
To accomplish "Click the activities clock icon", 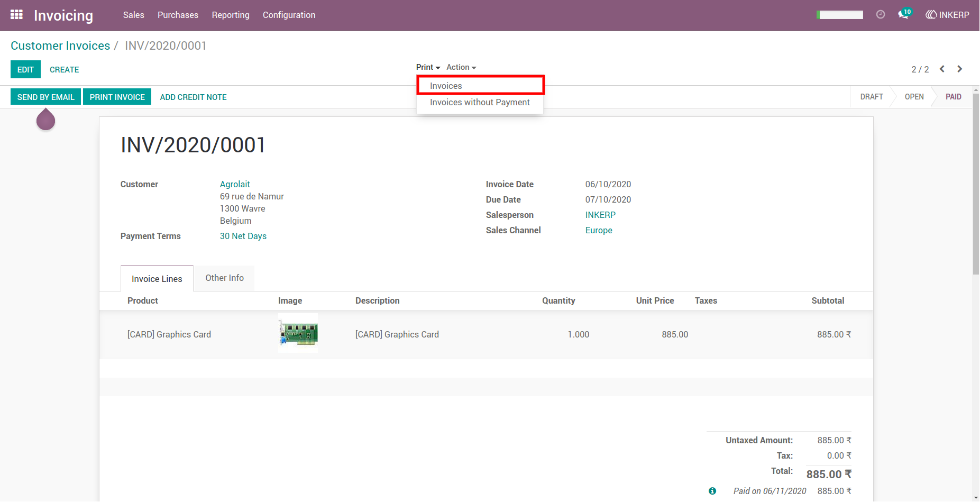I will pyautogui.click(x=881, y=15).
